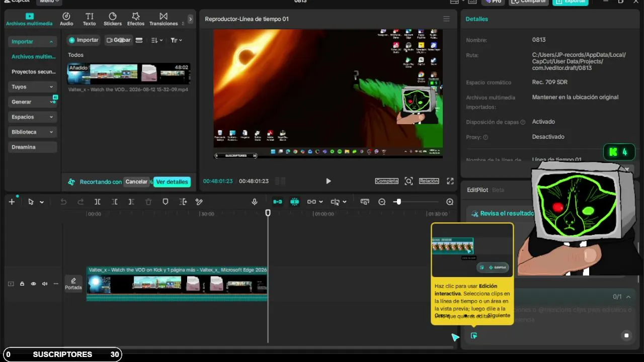This screenshot has height=362, width=644.
Task: Open the Transiciones tab
Action: (x=164, y=19)
